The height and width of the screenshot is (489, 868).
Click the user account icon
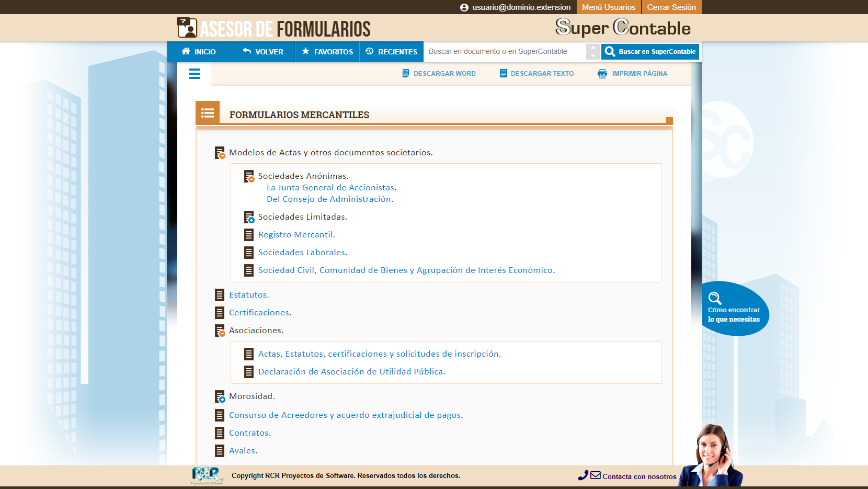tap(464, 7)
